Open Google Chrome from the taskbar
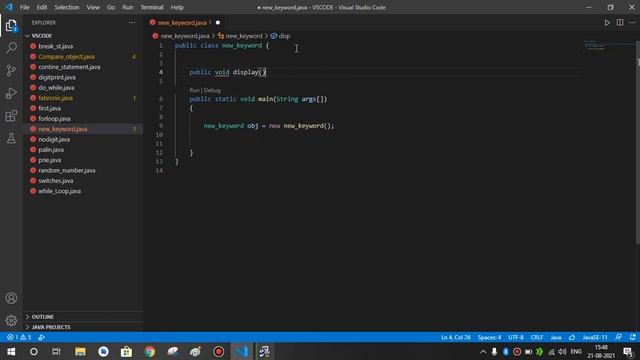Screen dimensions: 640x360 tap(149, 351)
